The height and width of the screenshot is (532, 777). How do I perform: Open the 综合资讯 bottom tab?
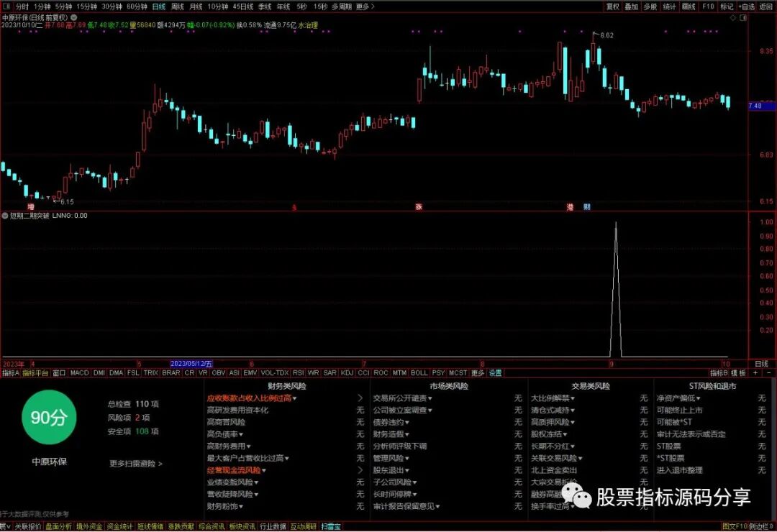coord(212,526)
